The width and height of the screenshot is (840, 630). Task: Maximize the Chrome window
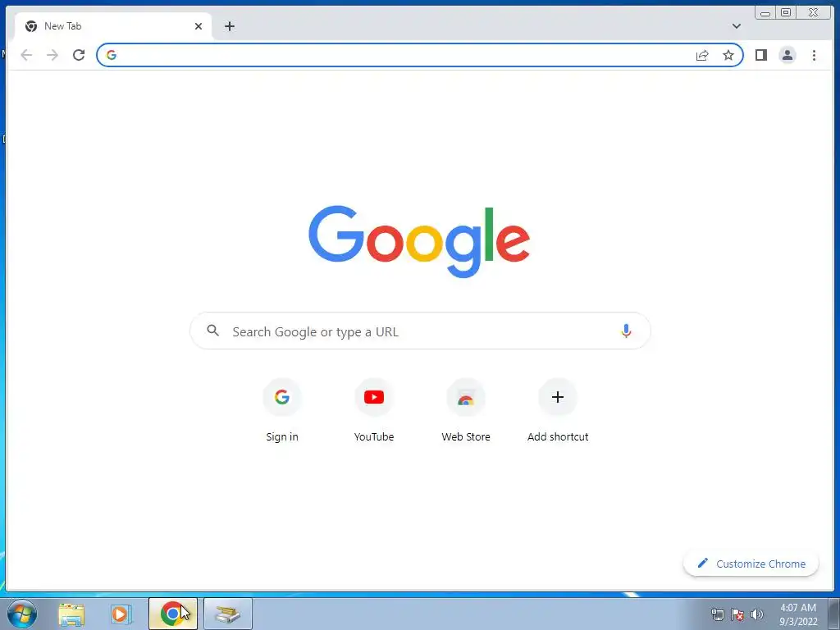pyautogui.click(x=785, y=13)
